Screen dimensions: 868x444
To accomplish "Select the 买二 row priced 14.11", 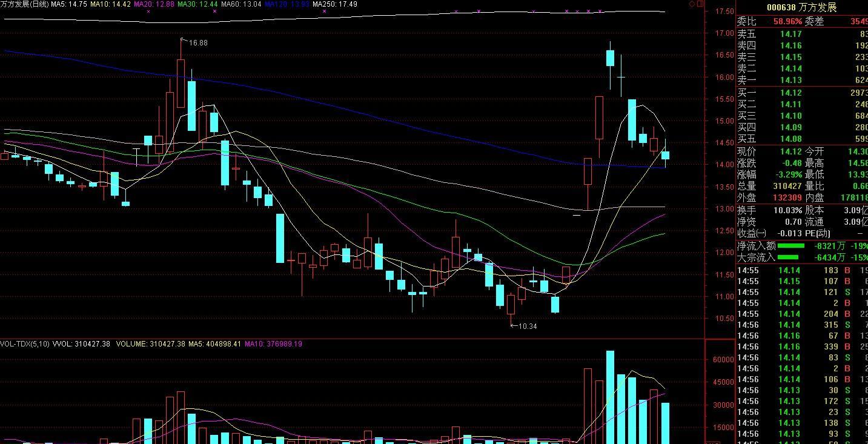I will coord(802,104).
